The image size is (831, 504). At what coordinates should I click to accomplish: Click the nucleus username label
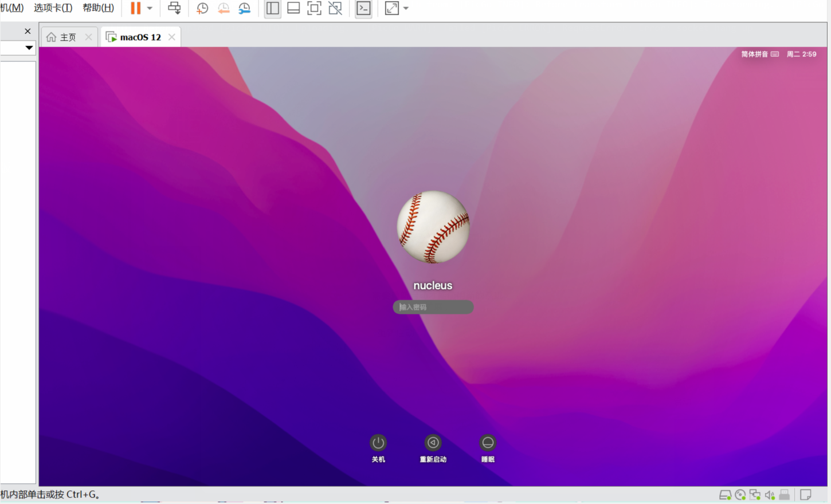[433, 285]
